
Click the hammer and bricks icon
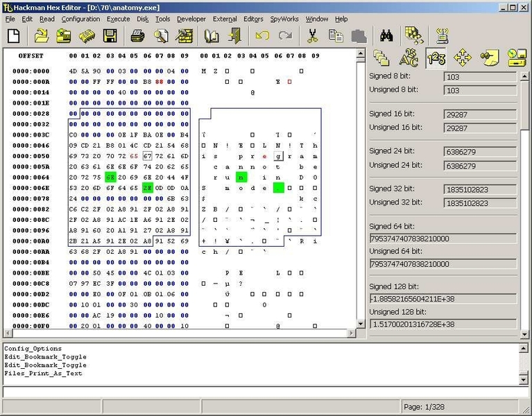[x=185, y=36]
